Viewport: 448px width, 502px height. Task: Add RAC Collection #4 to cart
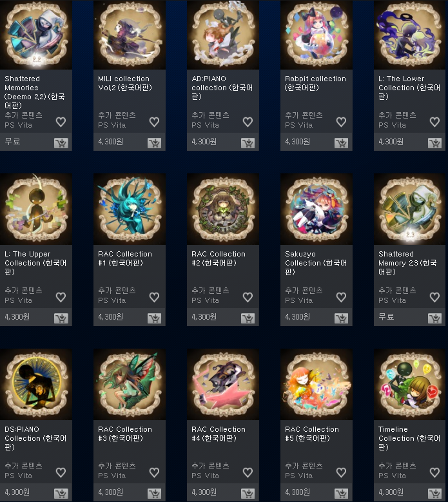coord(248,494)
